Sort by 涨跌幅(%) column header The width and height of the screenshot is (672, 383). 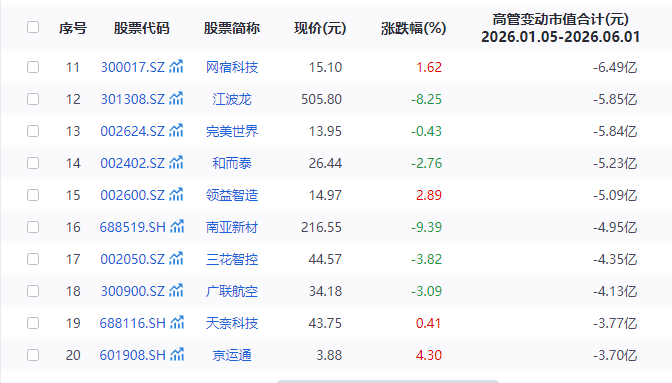[x=414, y=28]
